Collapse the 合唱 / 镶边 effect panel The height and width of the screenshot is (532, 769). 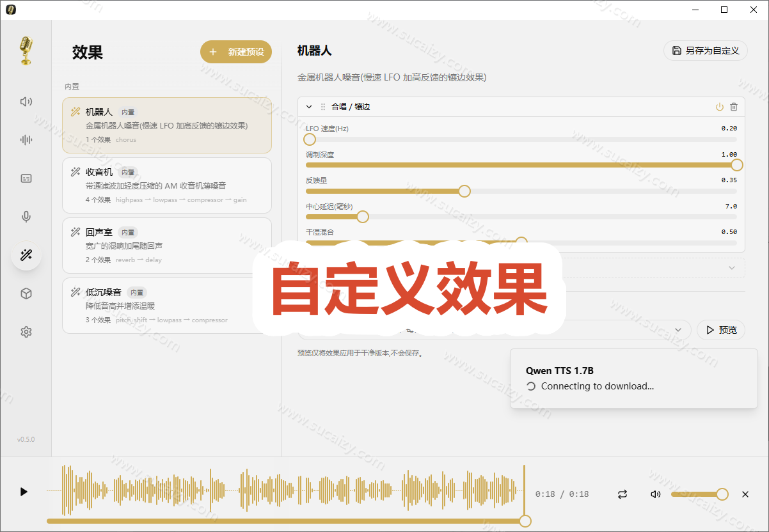point(309,107)
